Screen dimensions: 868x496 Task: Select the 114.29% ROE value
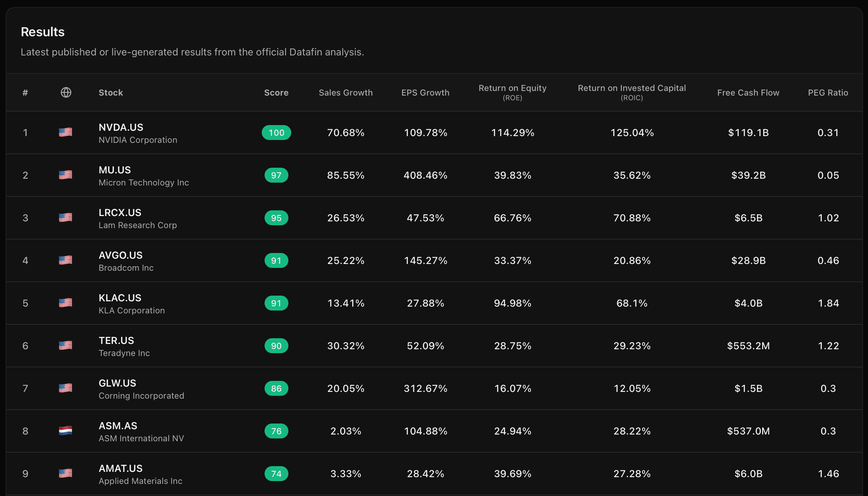[x=512, y=133]
